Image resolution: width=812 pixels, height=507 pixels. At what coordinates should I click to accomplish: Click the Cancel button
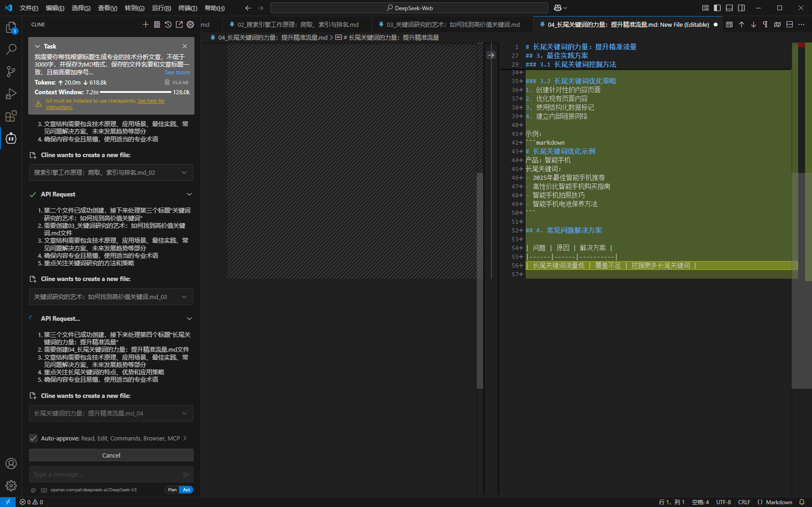(x=111, y=455)
